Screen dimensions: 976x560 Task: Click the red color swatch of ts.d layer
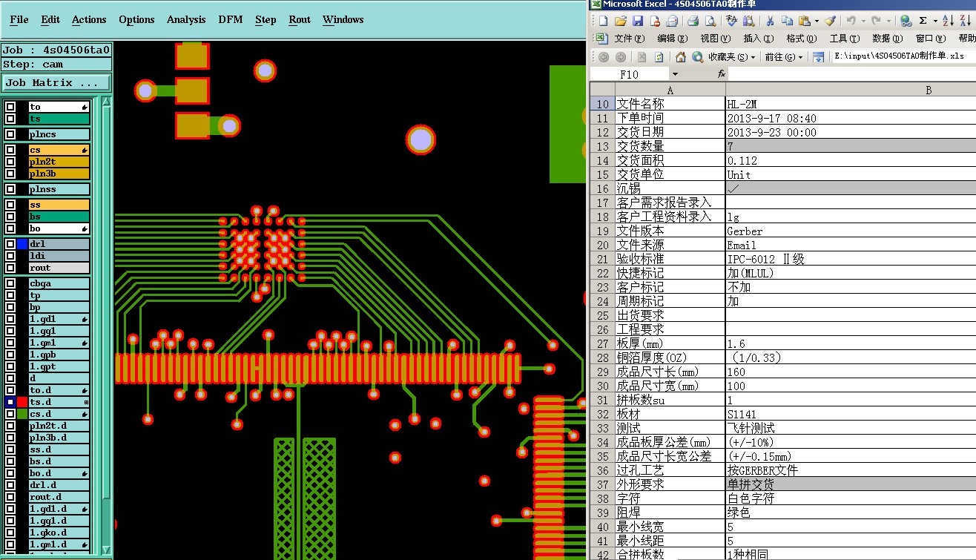pyautogui.click(x=22, y=402)
